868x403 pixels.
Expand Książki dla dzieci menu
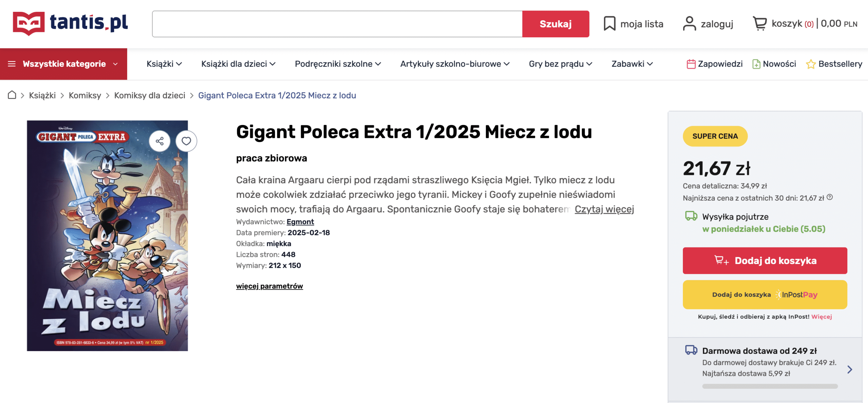coord(238,64)
